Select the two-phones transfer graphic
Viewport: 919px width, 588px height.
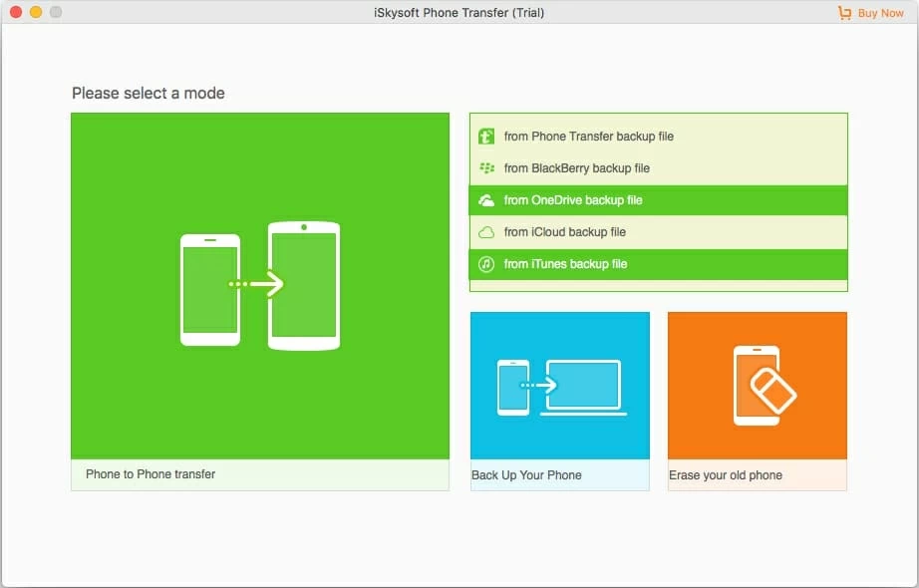point(259,285)
